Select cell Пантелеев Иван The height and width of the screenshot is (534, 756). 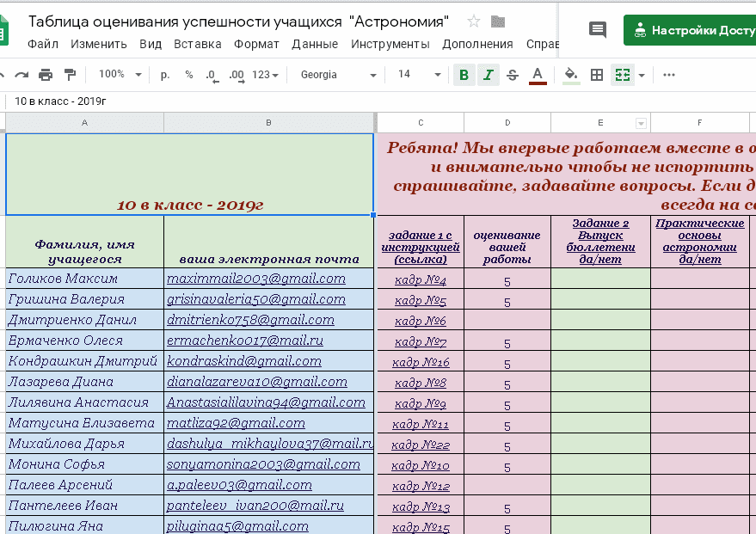[x=84, y=506]
